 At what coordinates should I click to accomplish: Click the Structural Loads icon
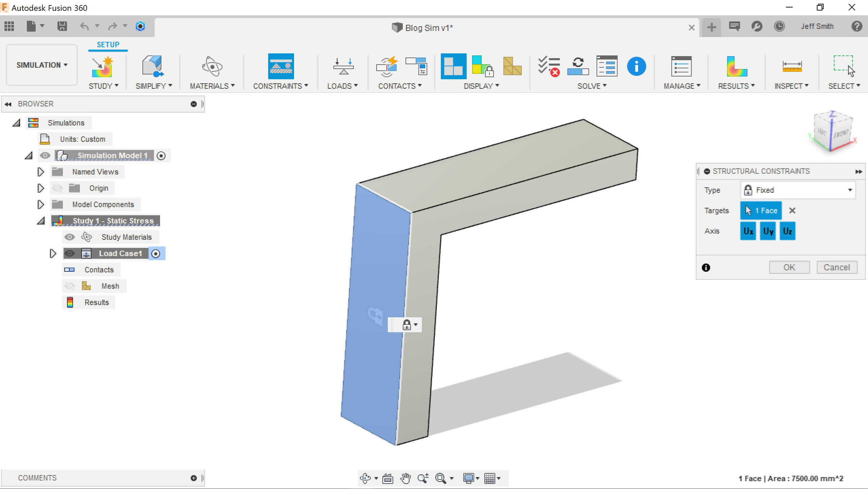tap(343, 66)
